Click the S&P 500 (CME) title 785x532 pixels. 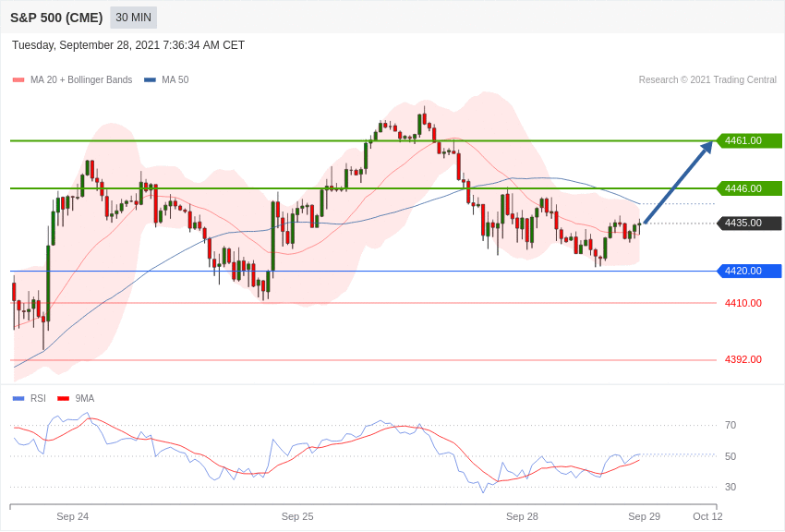(x=56, y=18)
